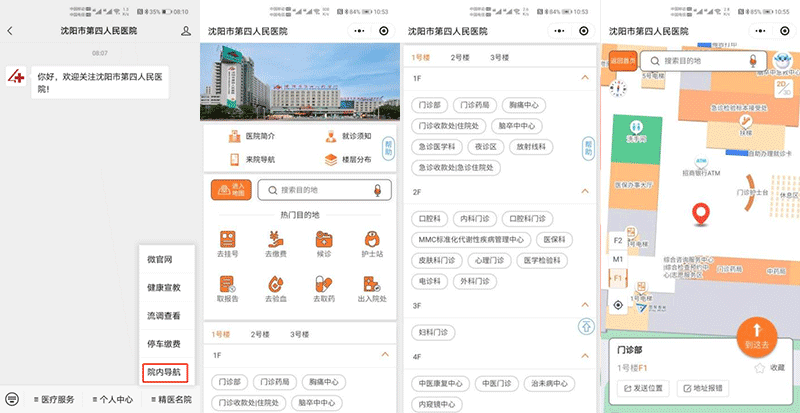The image size is (800, 413).
Task: Tap the orange 进入地图 button
Action: 231,190
